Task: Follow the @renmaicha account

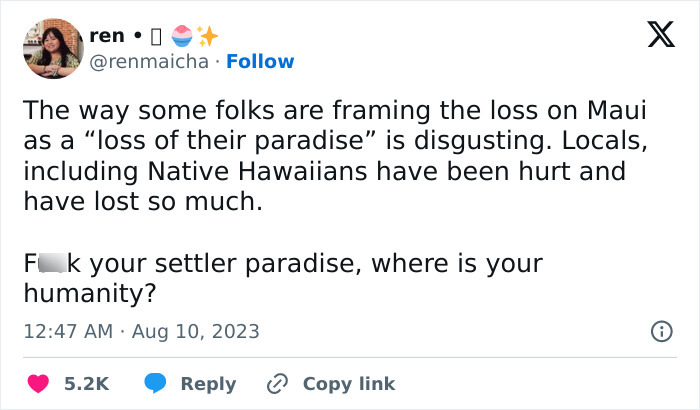Action: click(x=260, y=61)
